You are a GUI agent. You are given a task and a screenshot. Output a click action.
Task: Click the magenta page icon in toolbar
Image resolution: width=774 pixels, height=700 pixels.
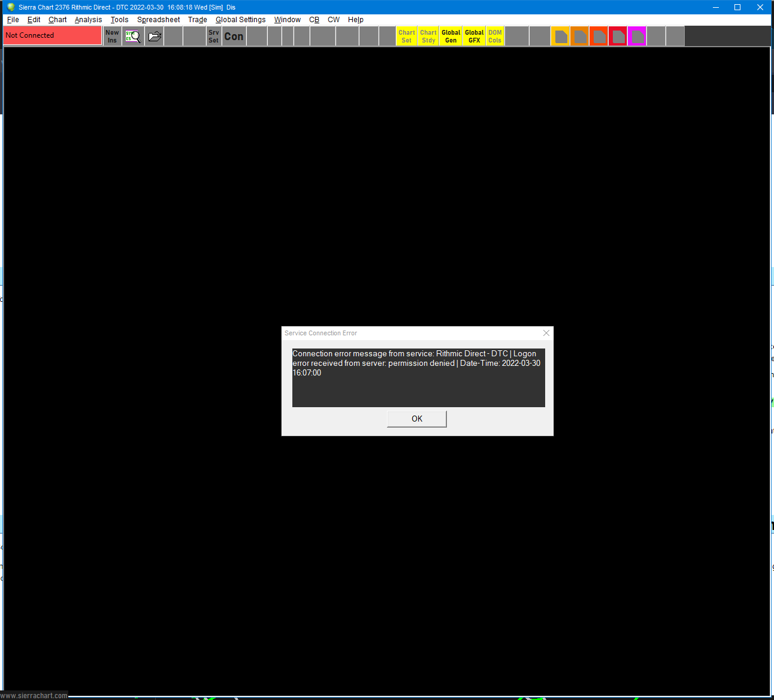(637, 36)
